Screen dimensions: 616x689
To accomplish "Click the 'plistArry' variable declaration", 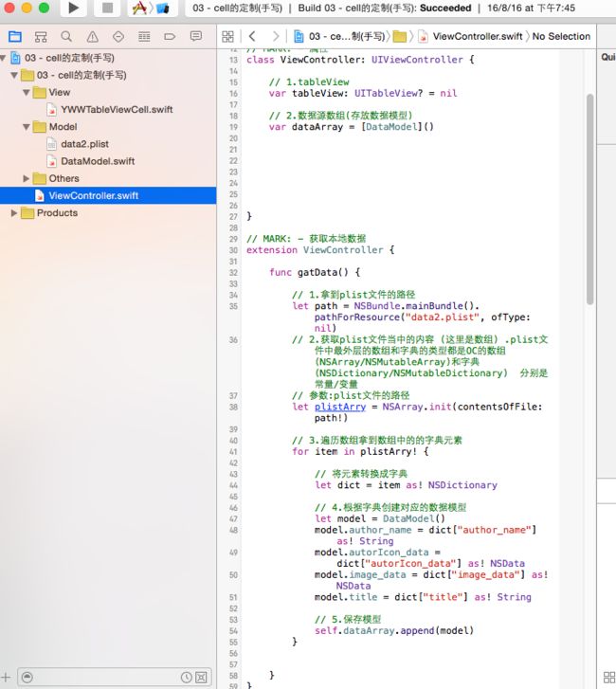I will click(x=340, y=407).
